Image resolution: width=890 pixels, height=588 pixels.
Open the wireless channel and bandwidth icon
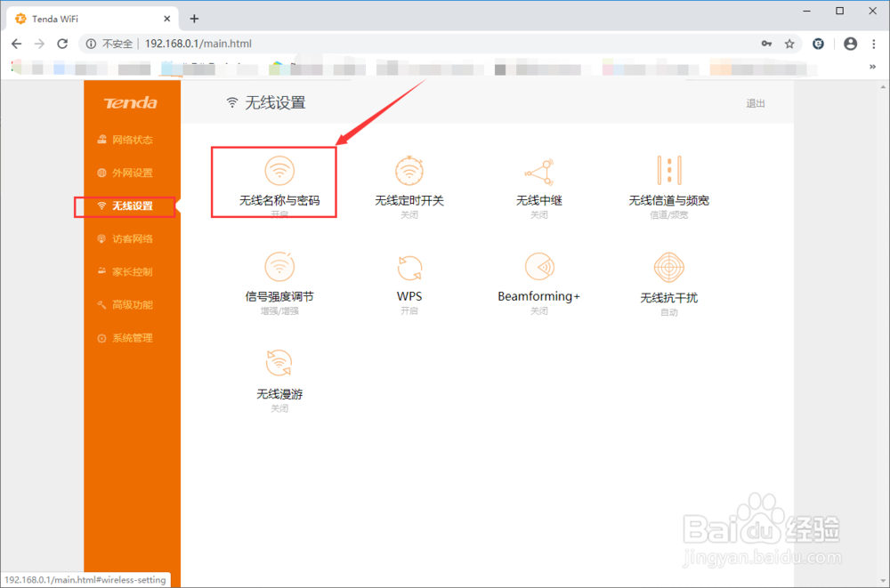tap(669, 170)
